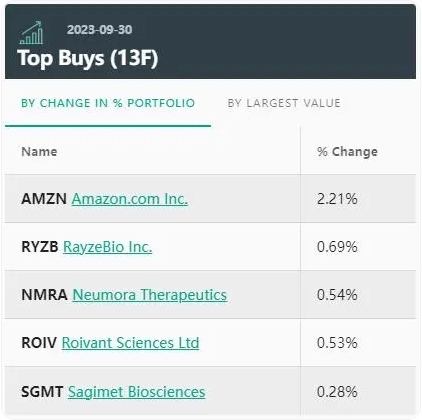This screenshot has height=420, width=422.
Task: Click the 2.21% change value for Amazon
Action: point(337,199)
